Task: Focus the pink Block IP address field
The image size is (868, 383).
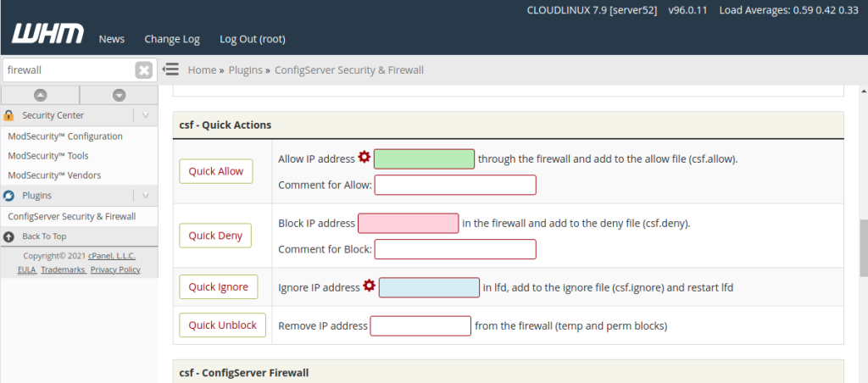Action: 408,224
